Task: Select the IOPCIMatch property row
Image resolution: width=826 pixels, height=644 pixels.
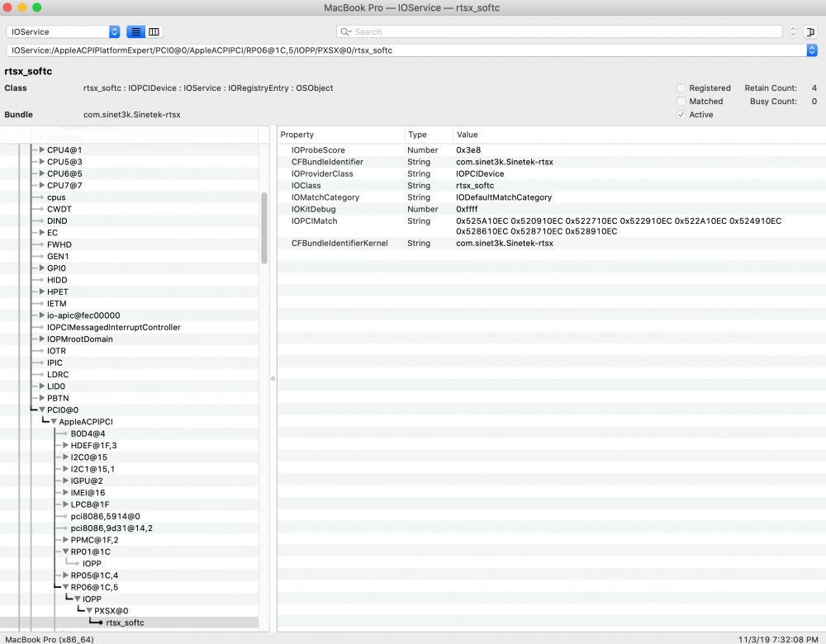Action: (552, 226)
